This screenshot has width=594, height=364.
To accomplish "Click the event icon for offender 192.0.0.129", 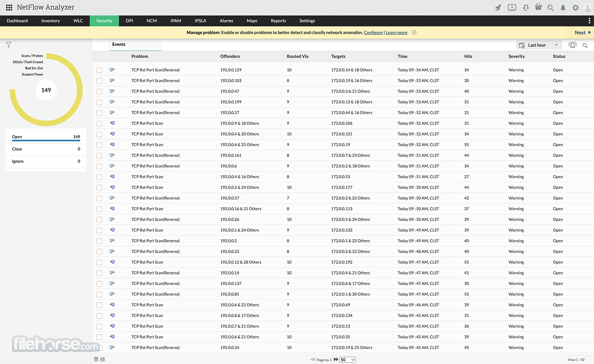I will pos(112,70).
